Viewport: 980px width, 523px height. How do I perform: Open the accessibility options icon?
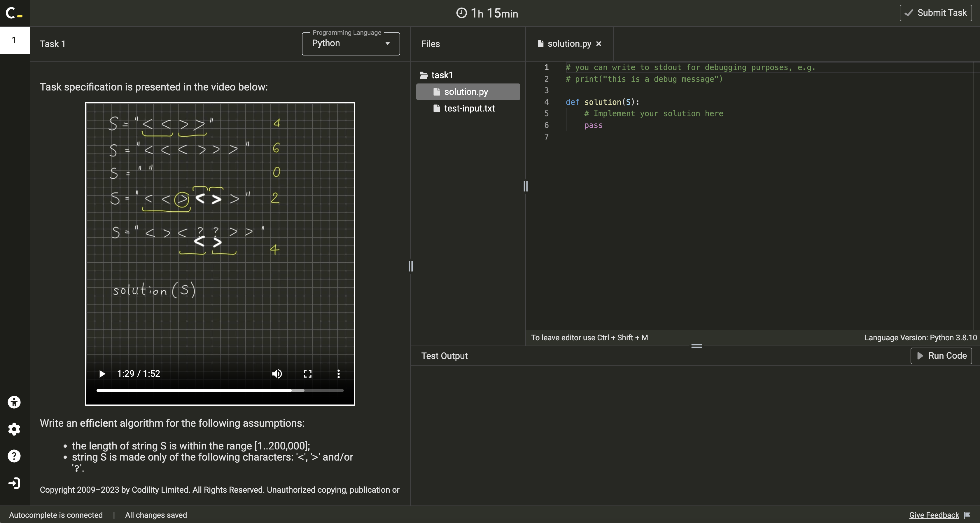[x=14, y=402]
